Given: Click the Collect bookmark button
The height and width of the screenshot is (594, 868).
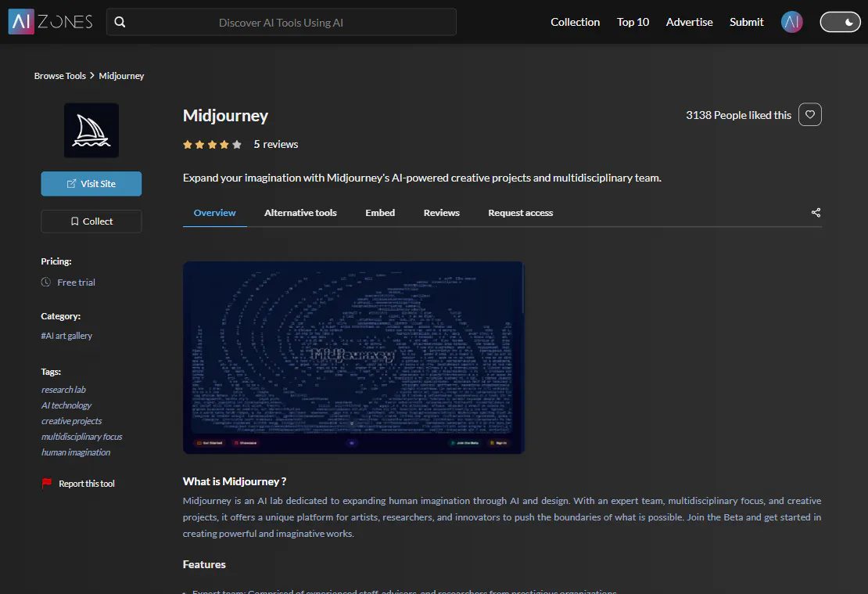Looking at the screenshot, I should click(91, 221).
